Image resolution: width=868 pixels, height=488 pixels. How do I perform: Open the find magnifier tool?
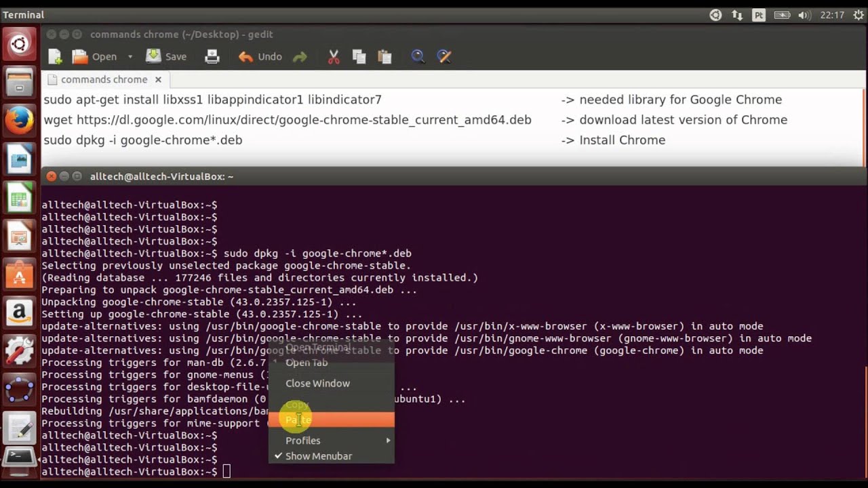[418, 57]
